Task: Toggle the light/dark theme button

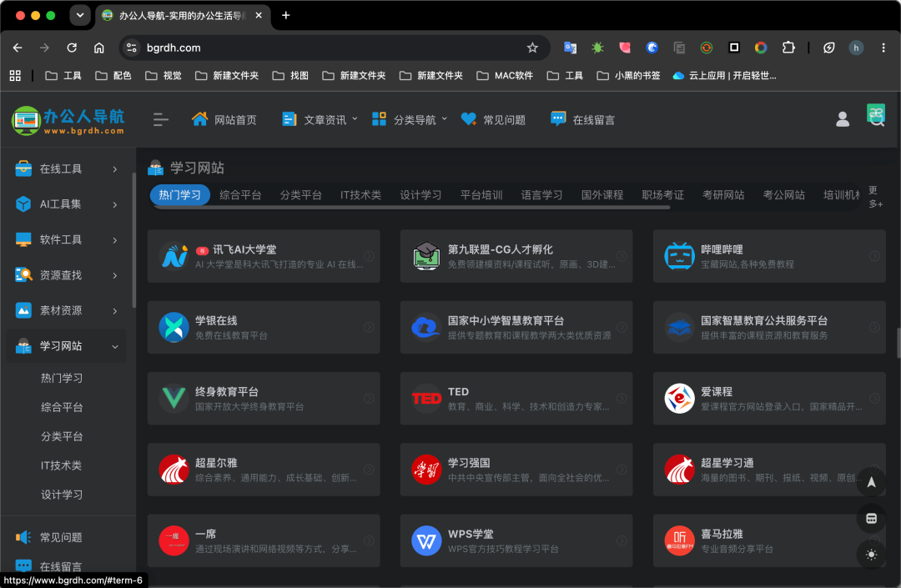Action: pos(871,555)
